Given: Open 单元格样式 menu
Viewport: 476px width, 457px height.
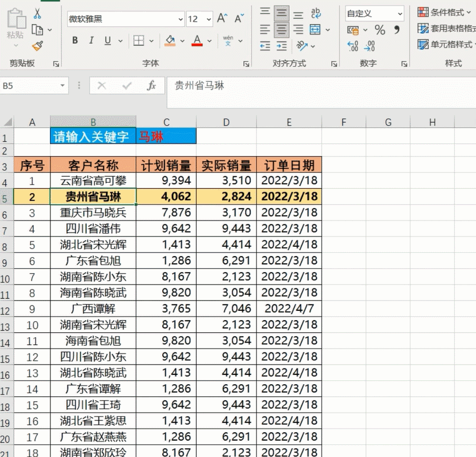Looking at the screenshot, I should point(446,44).
